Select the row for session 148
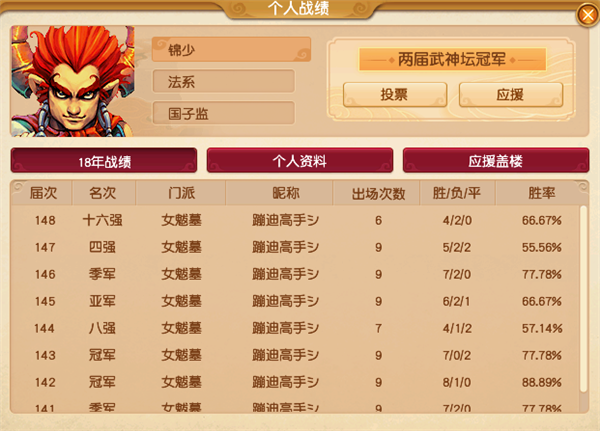 tap(296, 220)
